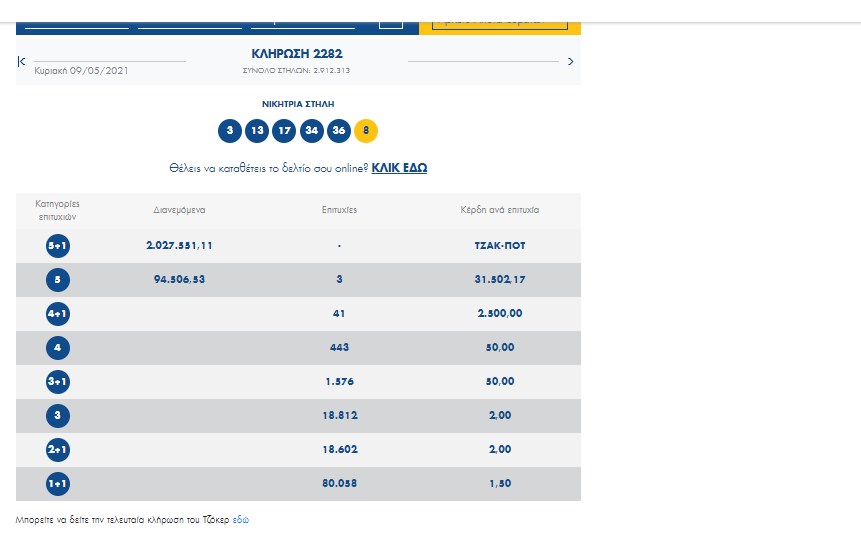861x550 pixels.
Task: Open the ΚΛΙΚ ΕΔΩ online ticket link
Action: click(399, 169)
